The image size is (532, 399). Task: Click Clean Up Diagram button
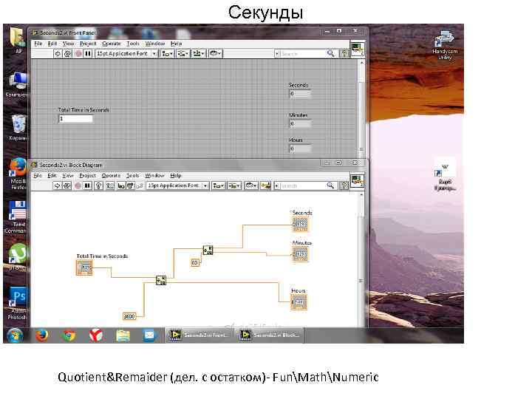266,185
